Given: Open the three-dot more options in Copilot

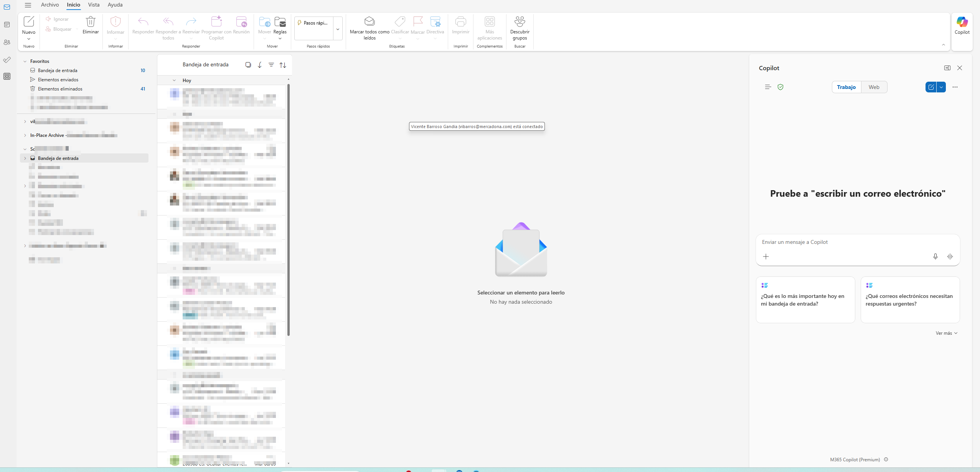Looking at the screenshot, I should [x=955, y=87].
